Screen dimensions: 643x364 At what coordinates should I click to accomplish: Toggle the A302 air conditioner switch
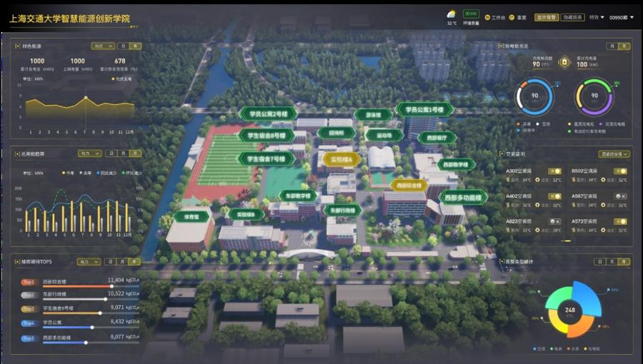click(x=554, y=171)
